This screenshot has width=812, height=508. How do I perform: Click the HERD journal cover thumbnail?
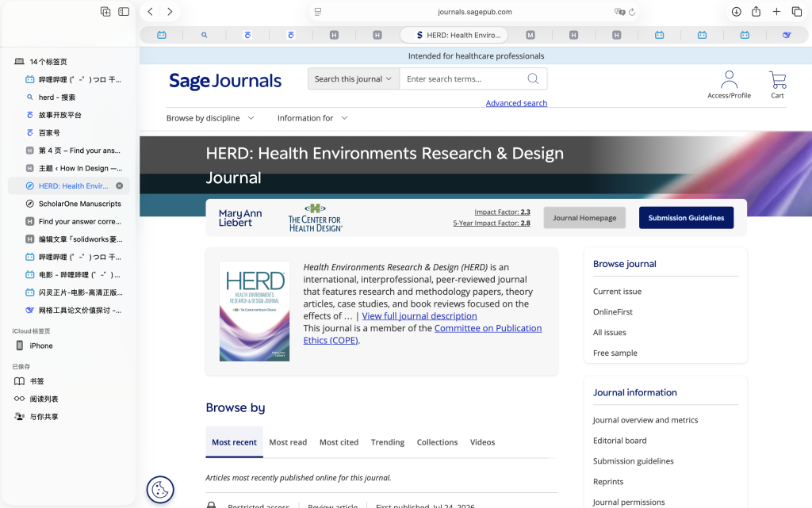pos(255,311)
